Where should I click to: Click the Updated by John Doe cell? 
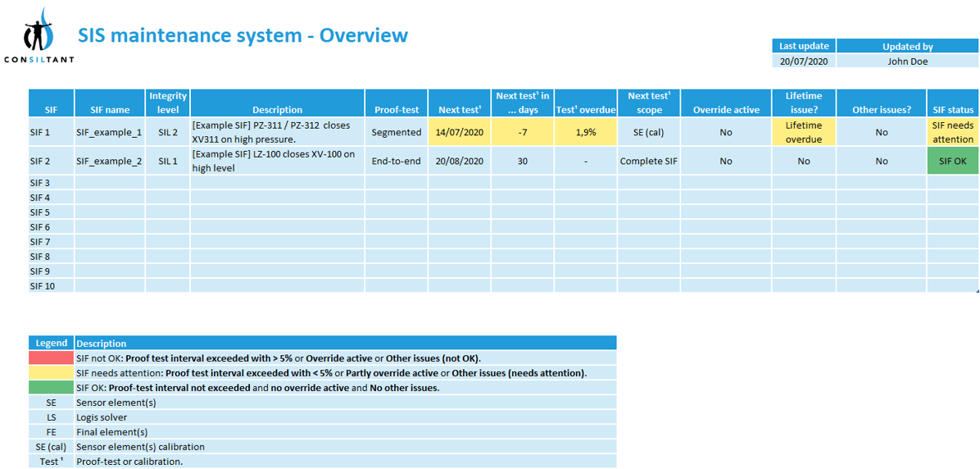click(x=907, y=61)
